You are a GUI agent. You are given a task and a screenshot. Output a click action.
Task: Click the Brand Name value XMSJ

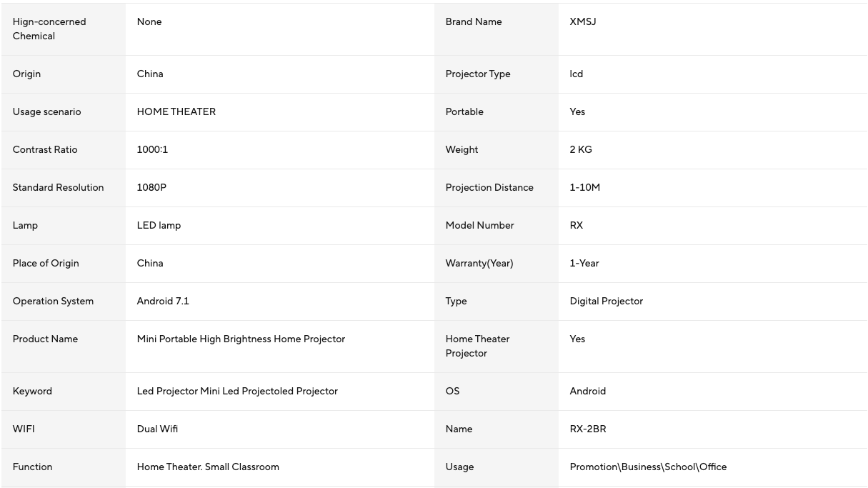[583, 21]
